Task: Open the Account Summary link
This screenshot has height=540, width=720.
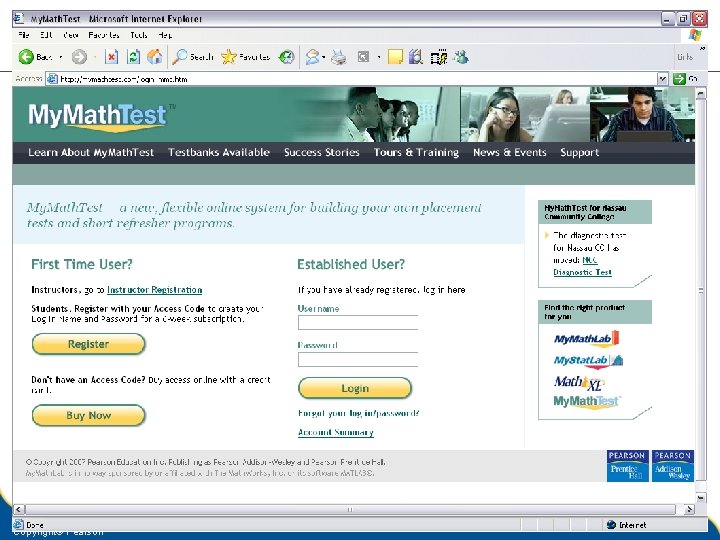Action: coord(336,433)
